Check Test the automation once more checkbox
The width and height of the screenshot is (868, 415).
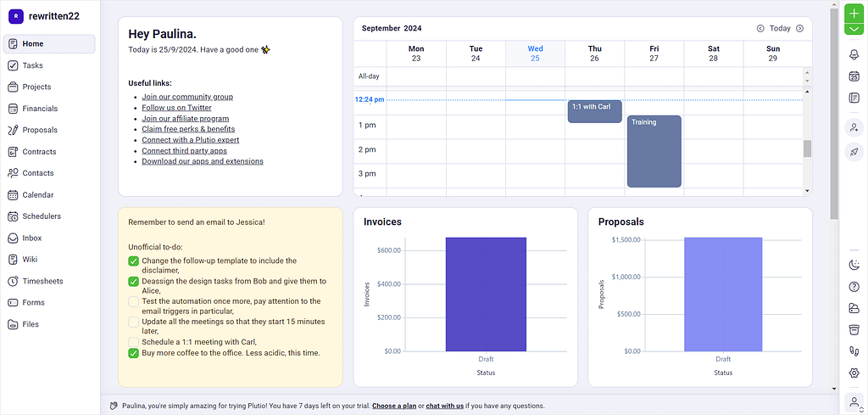[133, 301]
